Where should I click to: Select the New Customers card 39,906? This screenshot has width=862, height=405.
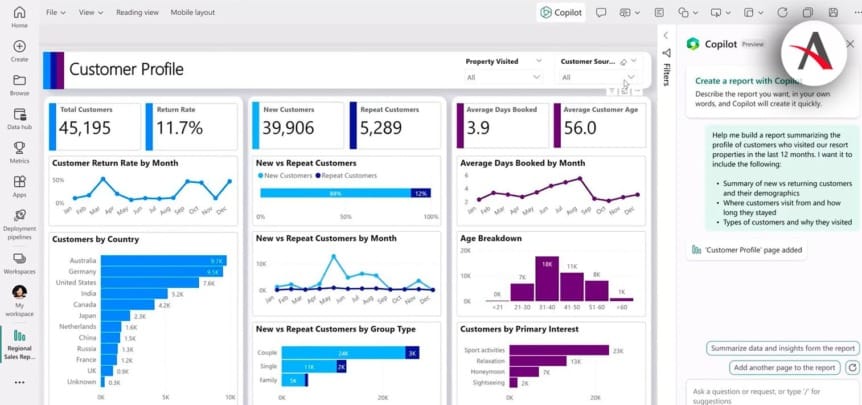[297, 126]
